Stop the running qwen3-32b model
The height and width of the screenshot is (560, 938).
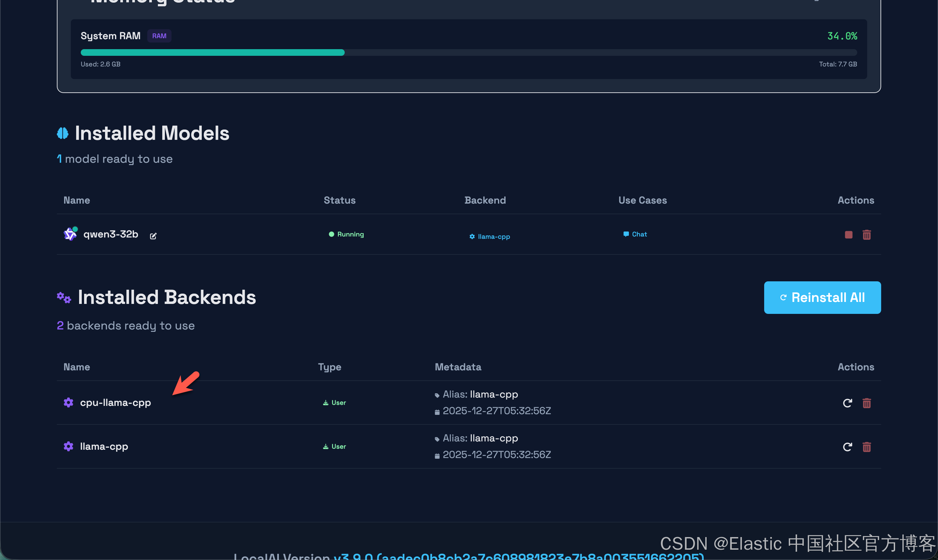pos(849,235)
